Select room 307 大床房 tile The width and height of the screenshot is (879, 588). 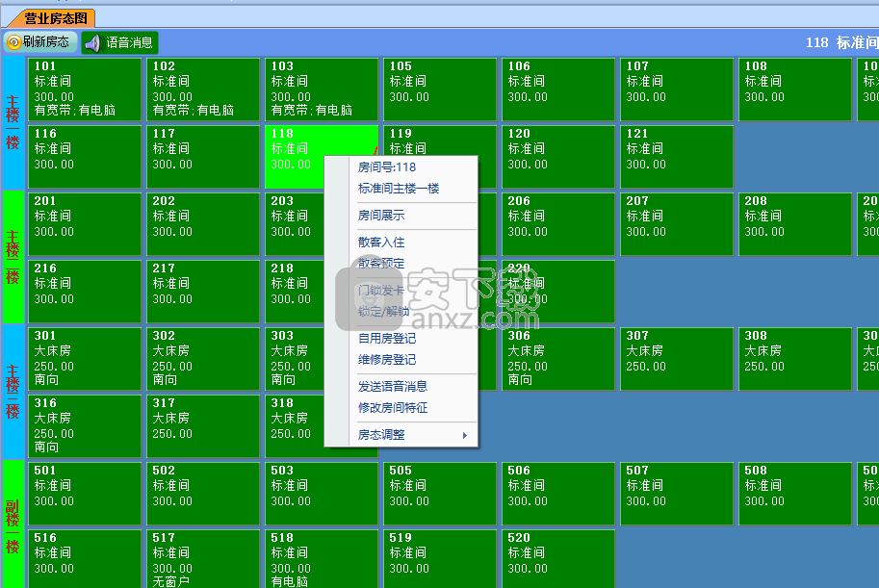point(677,359)
